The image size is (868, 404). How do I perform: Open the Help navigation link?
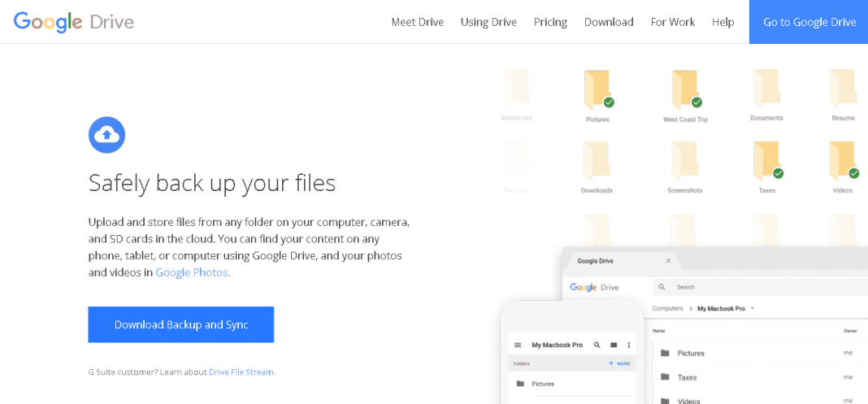[x=723, y=22]
